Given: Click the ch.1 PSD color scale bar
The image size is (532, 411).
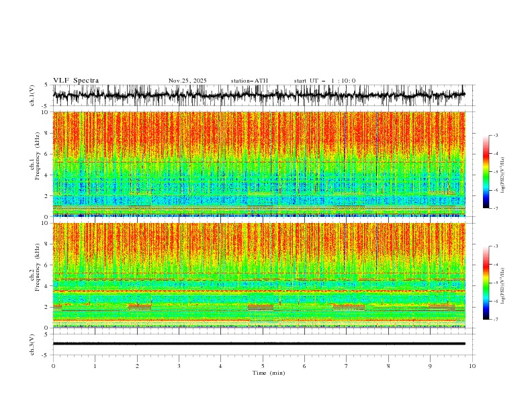Looking at the screenshot, I should coord(486,171).
